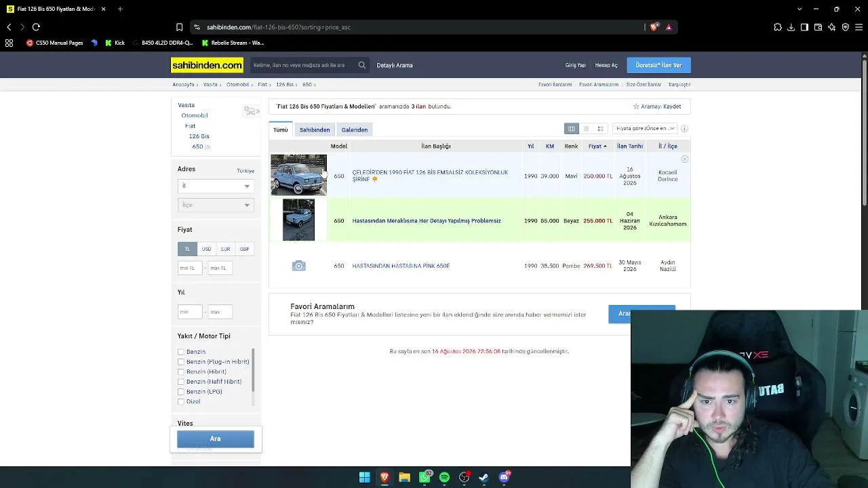Viewport: 868px width, 488px height.
Task: Check the Benzin (Hafif Hibrit) checkbox
Action: pos(181,382)
